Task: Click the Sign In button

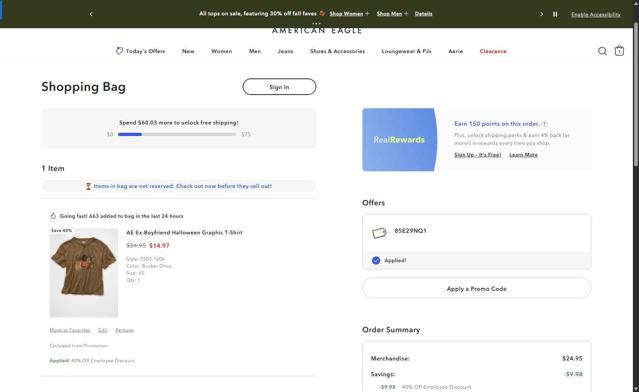Action: pyautogui.click(x=279, y=87)
